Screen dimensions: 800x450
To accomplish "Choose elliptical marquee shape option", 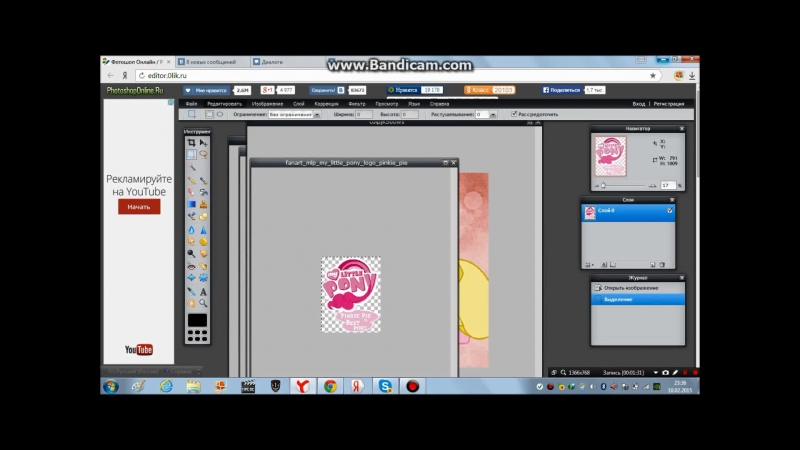I will tap(220, 114).
